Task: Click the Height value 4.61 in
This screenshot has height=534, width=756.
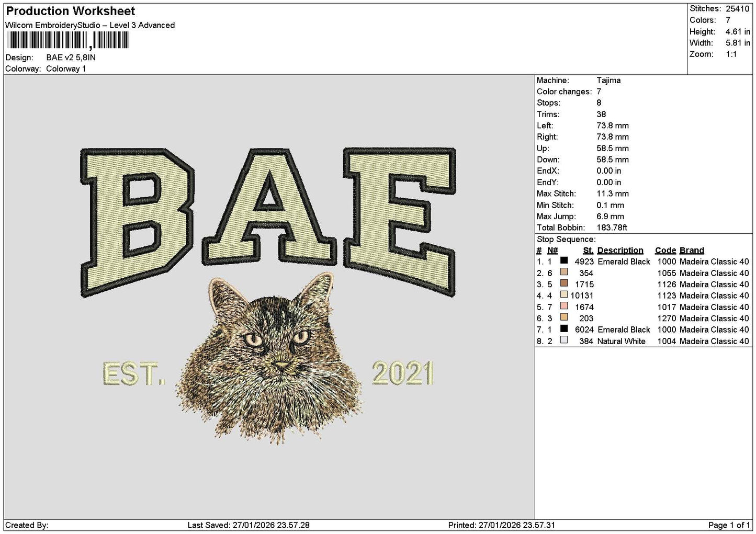Action: coord(738,31)
